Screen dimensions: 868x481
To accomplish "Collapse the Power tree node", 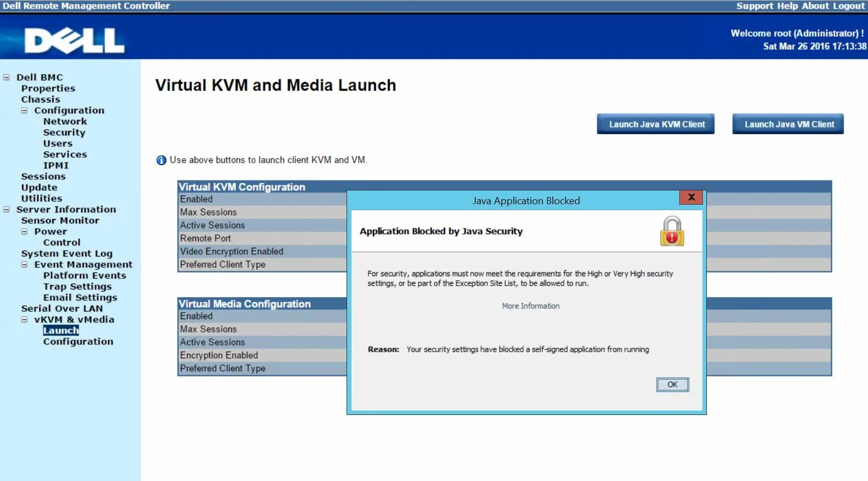I will pyautogui.click(x=24, y=232).
